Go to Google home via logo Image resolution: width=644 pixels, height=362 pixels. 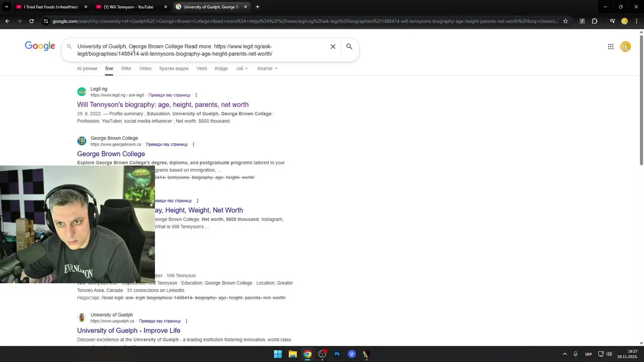[40, 46]
